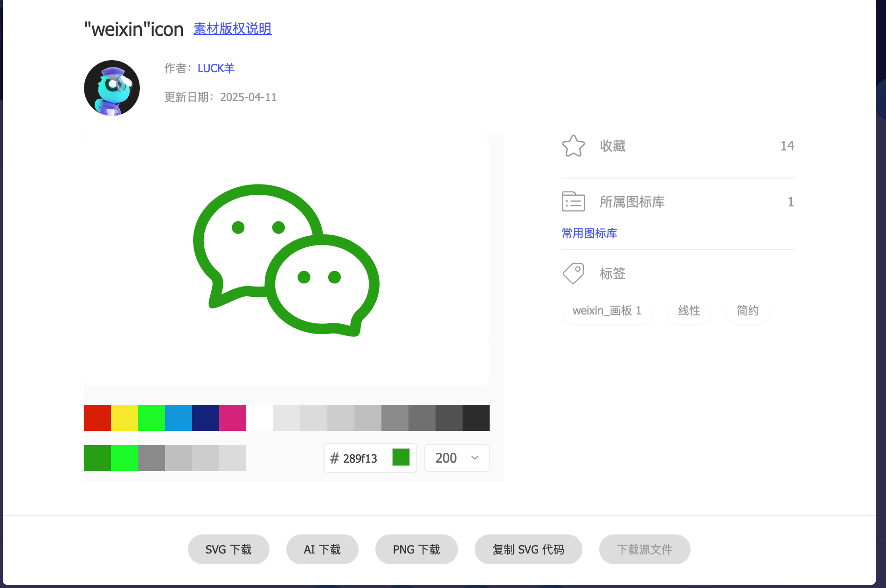Open the 常用图标库 library link
This screenshot has width=886, height=588.
point(589,233)
